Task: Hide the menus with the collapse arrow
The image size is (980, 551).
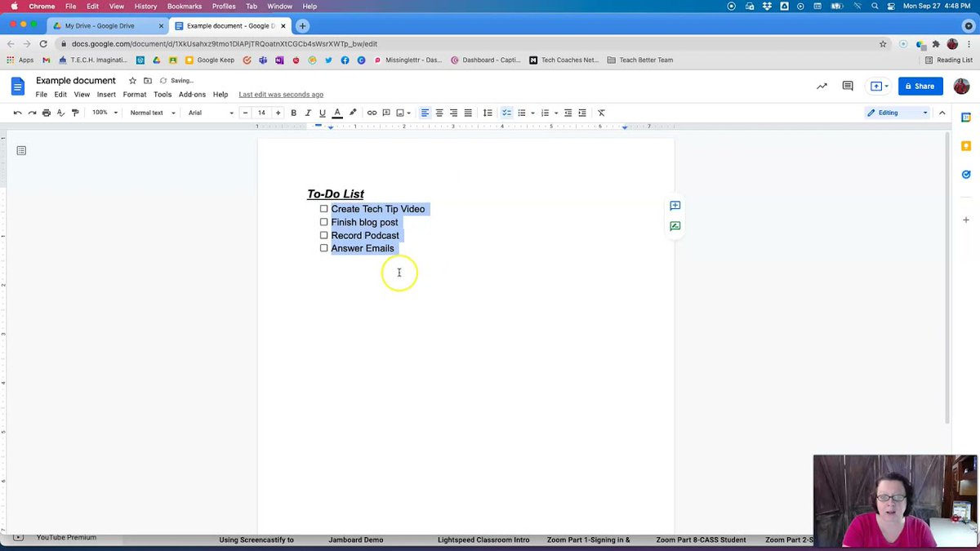Action: (942, 113)
